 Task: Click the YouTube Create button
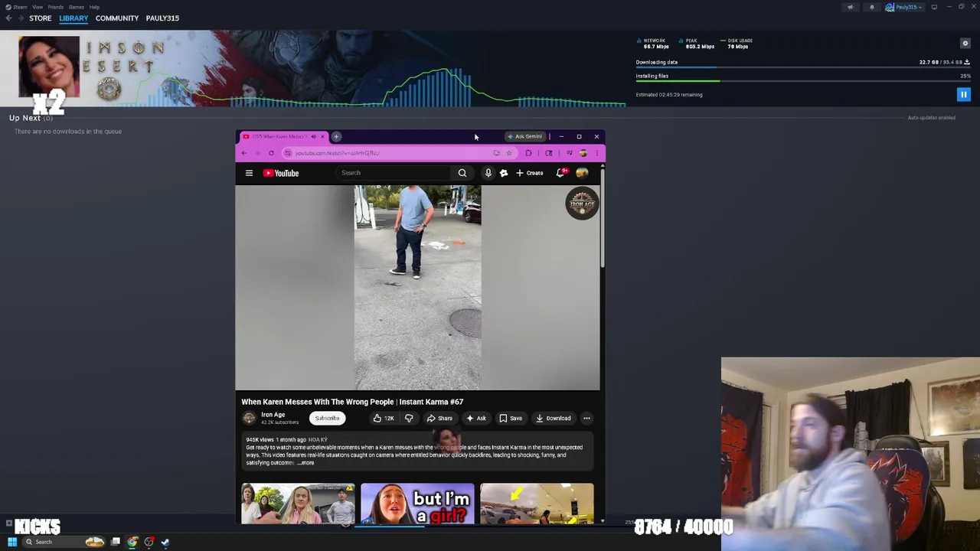(529, 173)
